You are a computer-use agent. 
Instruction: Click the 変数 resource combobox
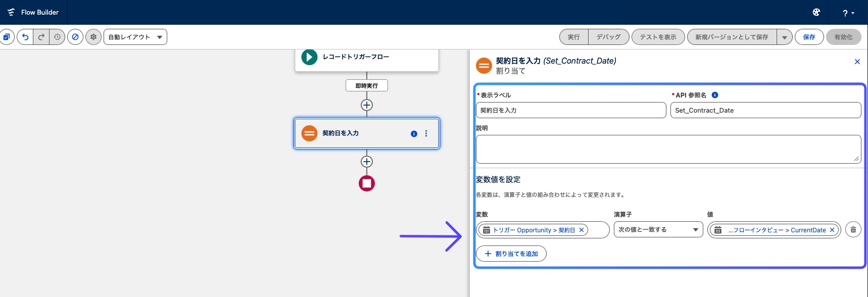pyautogui.click(x=543, y=230)
